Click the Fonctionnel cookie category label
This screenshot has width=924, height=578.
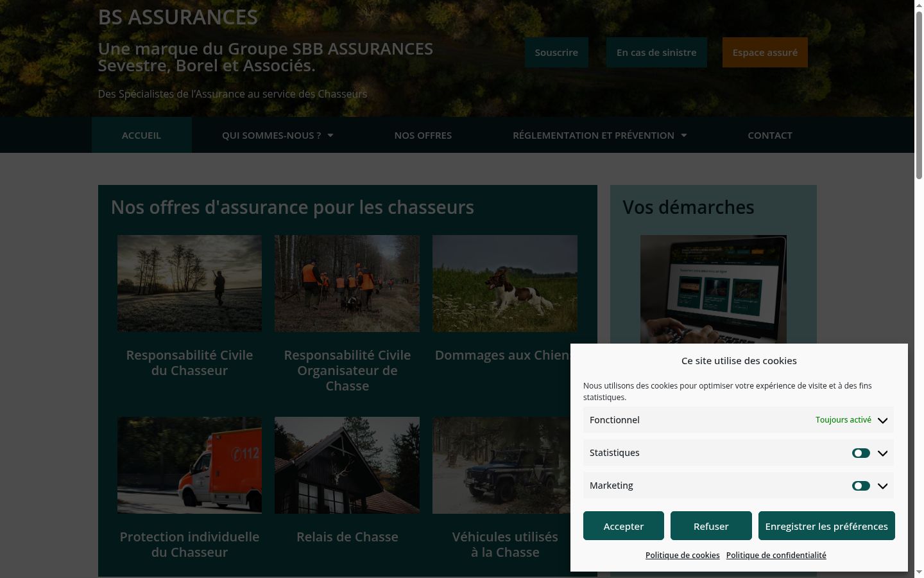[615, 420]
